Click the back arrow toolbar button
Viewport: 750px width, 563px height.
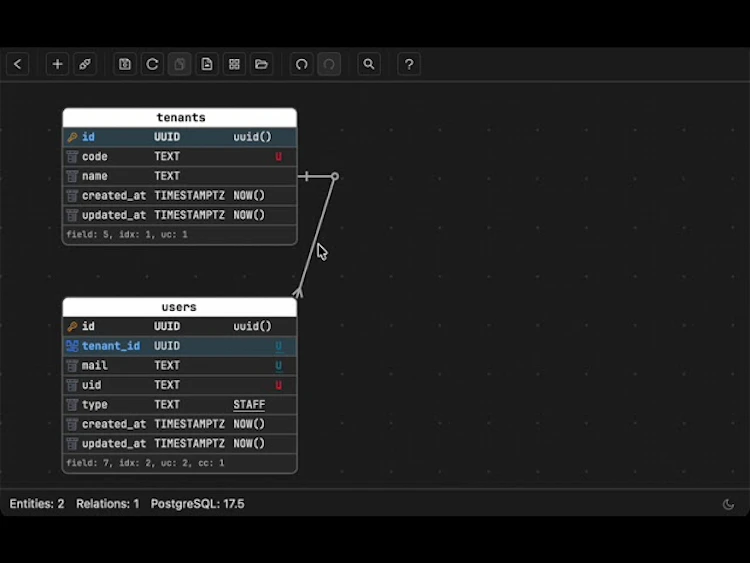point(18,64)
